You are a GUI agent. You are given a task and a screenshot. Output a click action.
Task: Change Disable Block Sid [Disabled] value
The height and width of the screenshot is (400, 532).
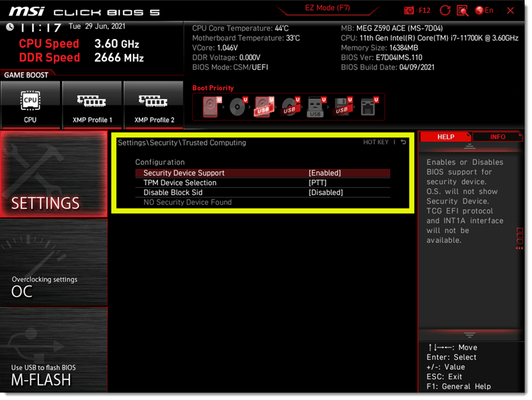click(x=326, y=193)
